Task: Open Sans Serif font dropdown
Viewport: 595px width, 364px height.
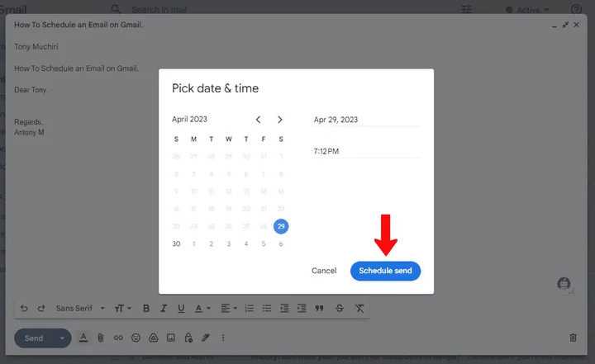Action: (x=80, y=309)
